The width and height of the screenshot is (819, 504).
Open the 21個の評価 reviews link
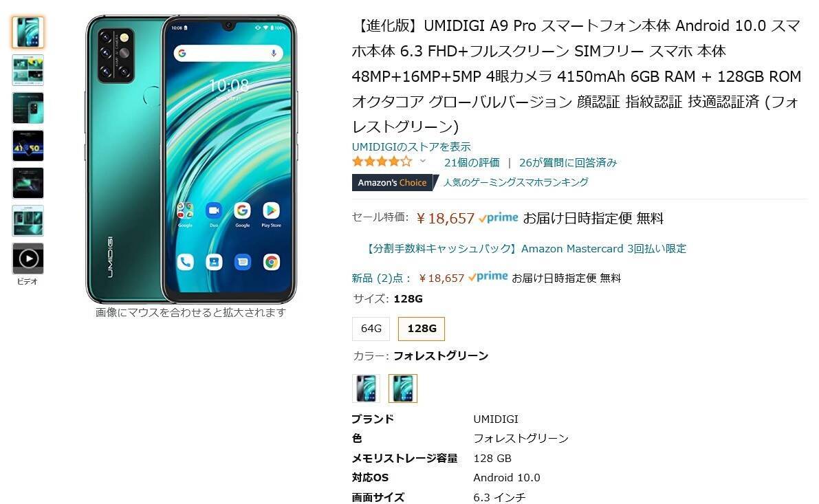click(x=472, y=162)
